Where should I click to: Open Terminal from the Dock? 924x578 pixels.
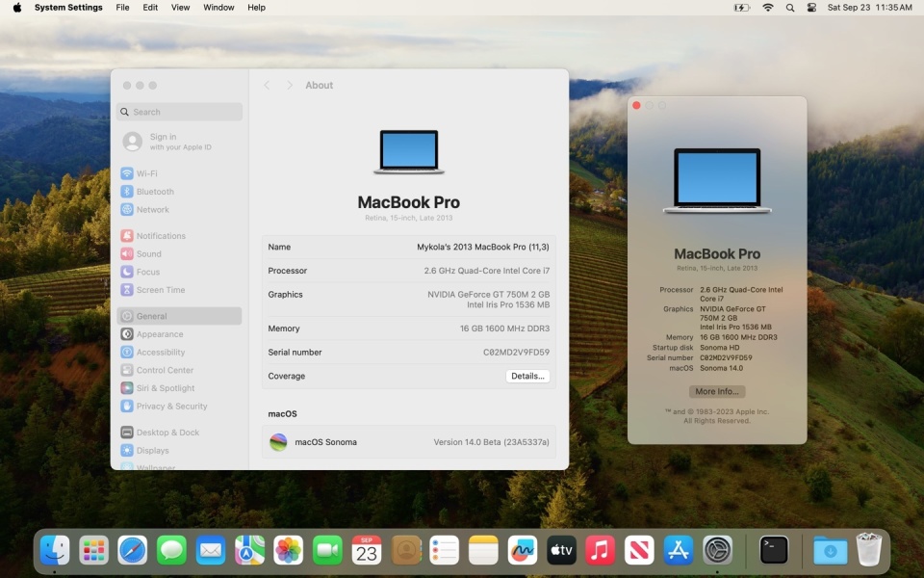[774, 551]
